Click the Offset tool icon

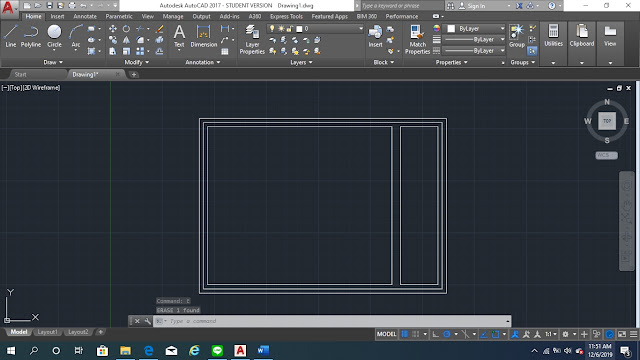160,51
